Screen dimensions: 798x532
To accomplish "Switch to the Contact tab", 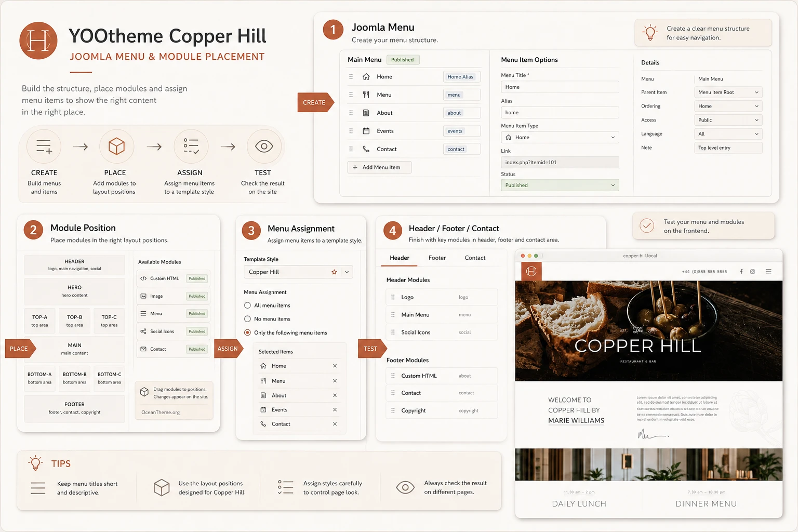I will coord(475,258).
